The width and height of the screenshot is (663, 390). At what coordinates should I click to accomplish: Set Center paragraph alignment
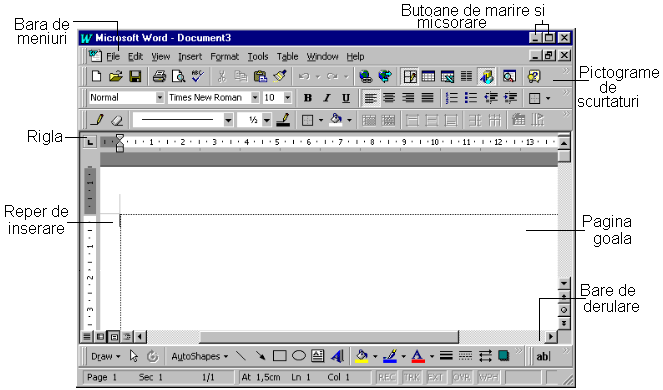pos(389,98)
